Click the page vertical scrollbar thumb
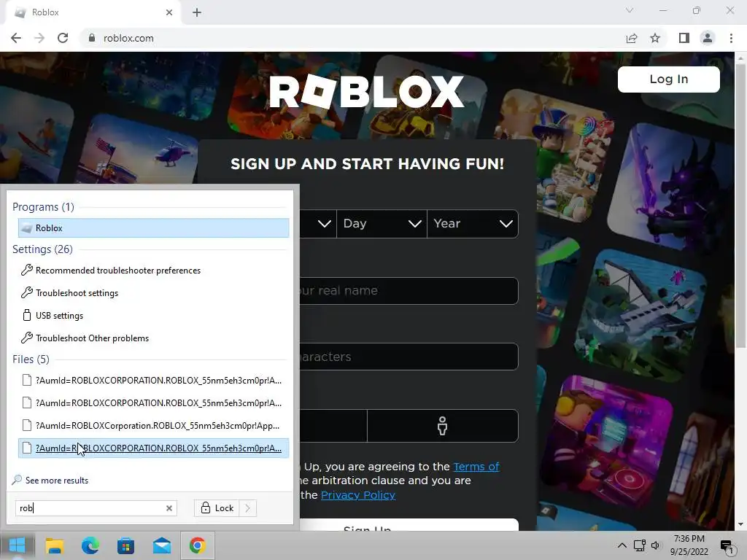Screen dimensions: 747x560 (x=741, y=205)
